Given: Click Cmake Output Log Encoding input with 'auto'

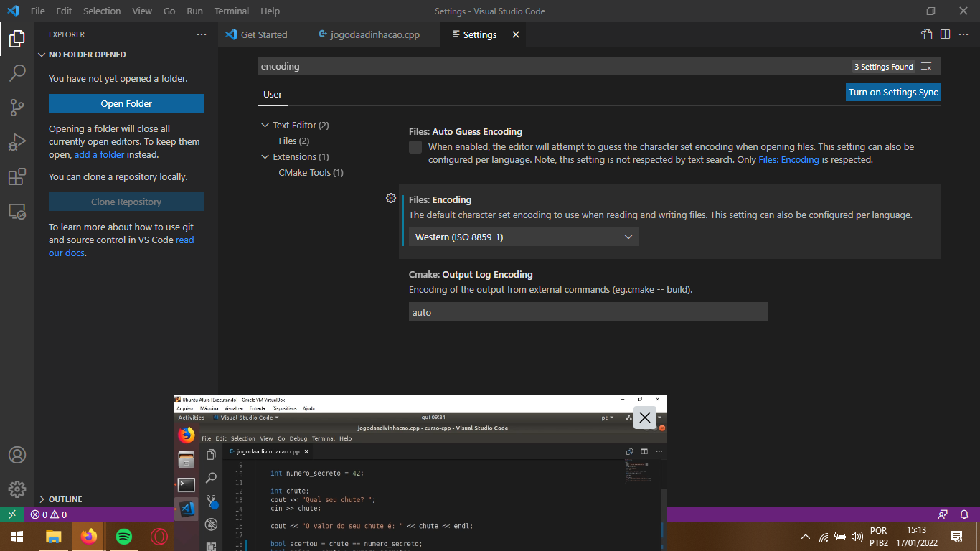Looking at the screenshot, I should (x=588, y=312).
